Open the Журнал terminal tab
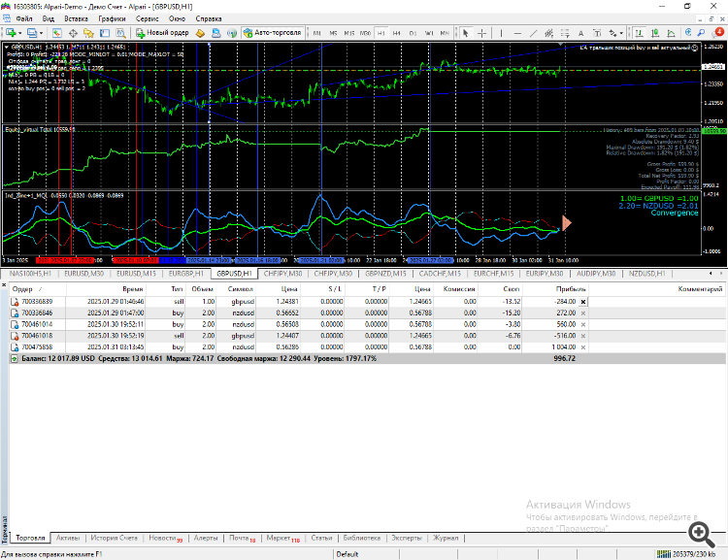Viewport: 728px width, 560px height. (446, 538)
